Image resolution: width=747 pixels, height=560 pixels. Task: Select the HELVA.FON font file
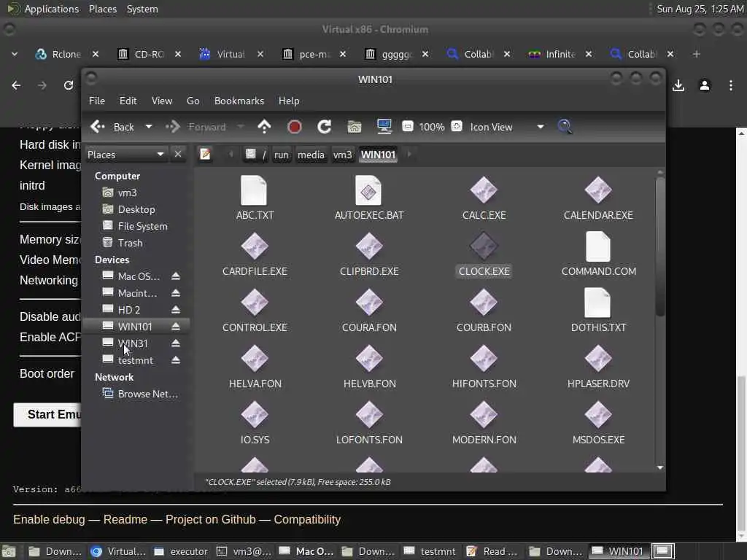[x=255, y=359]
